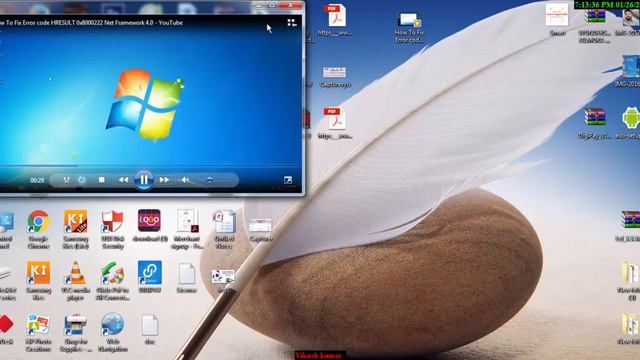Launch VLC media player shortcut
640x360 pixels.
[x=76, y=280]
